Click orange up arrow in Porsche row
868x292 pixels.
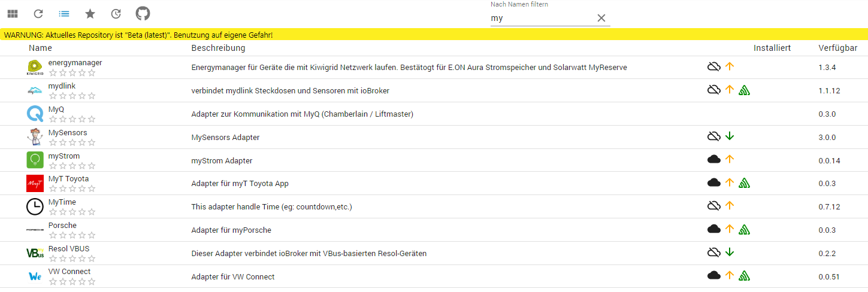(729, 229)
